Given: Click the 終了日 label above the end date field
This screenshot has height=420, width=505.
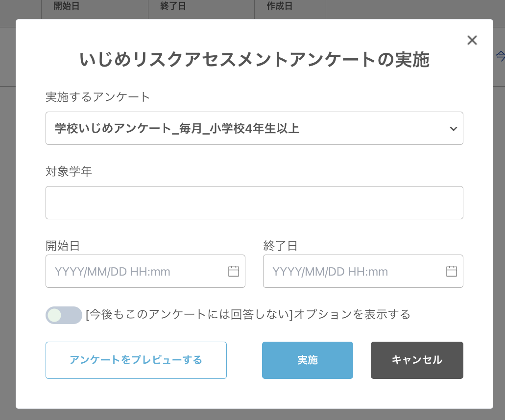Looking at the screenshot, I should [x=280, y=246].
